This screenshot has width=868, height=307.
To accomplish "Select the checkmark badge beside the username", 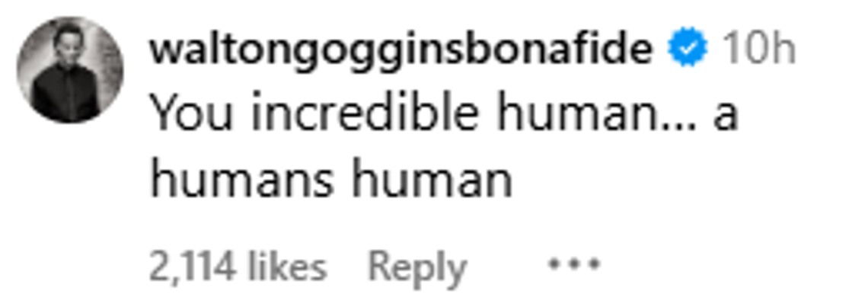I will [x=688, y=50].
